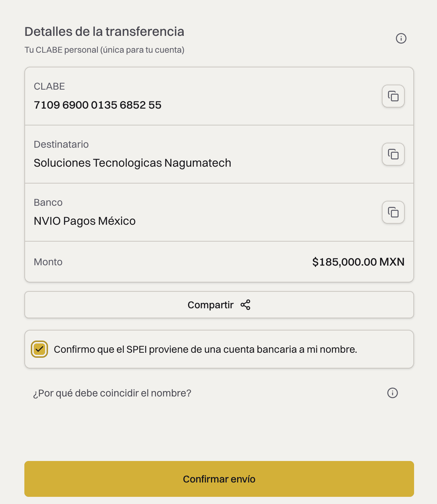Click the bank name NVIO Pagos México
Viewport: 437px width, 504px height.
point(85,221)
